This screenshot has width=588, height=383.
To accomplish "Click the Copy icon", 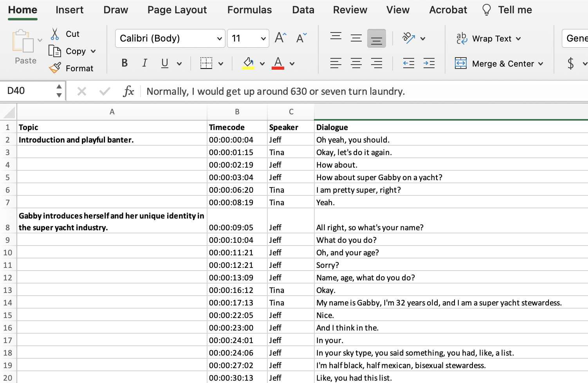I will point(54,51).
